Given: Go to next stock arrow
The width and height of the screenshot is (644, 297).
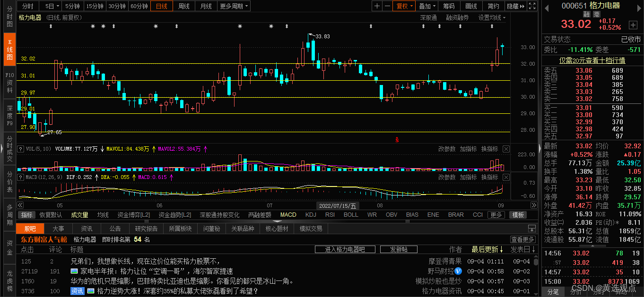Looking at the screenshot, I should pyautogui.click(x=638, y=7).
